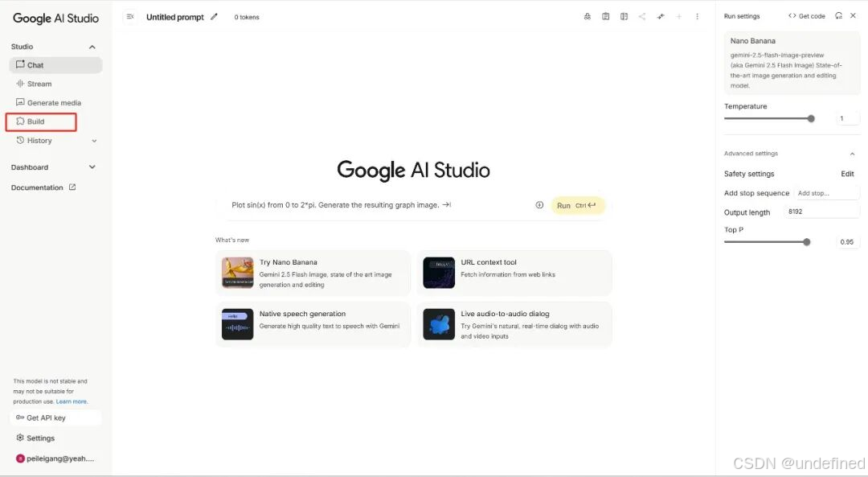Click the Output length field
This screenshot has width=868, height=477.
(x=821, y=212)
